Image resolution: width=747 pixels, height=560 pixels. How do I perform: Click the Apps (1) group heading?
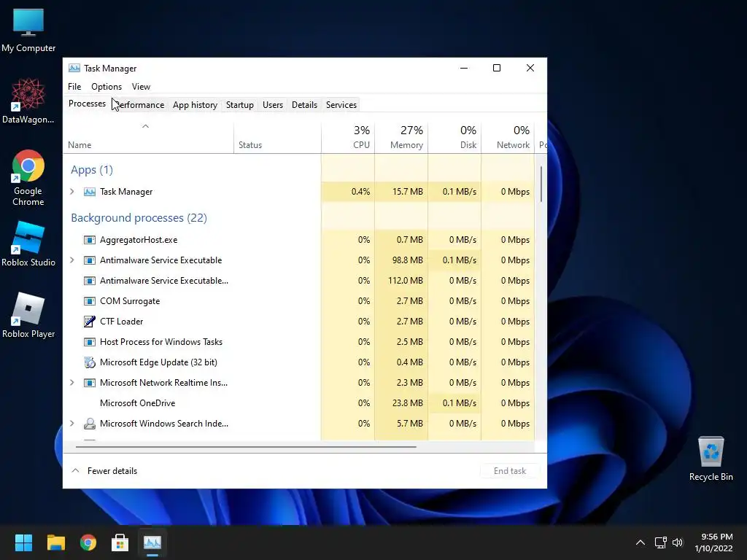pyautogui.click(x=92, y=170)
